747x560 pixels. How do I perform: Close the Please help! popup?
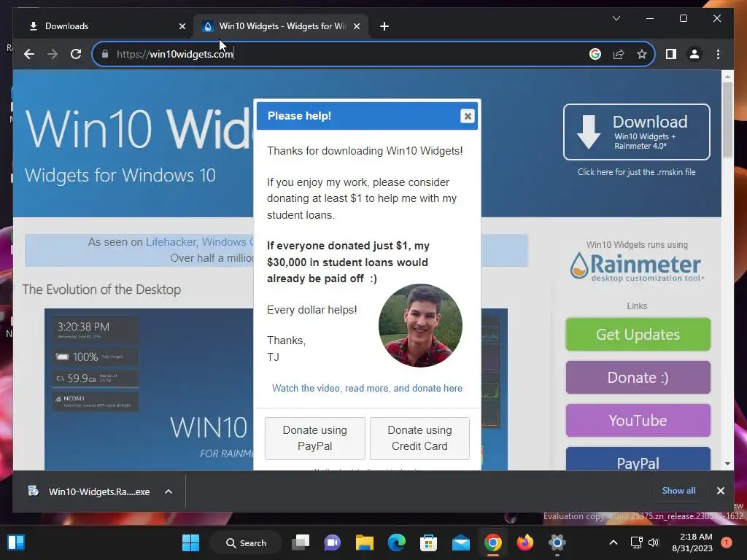pyautogui.click(x=468, y=116)
